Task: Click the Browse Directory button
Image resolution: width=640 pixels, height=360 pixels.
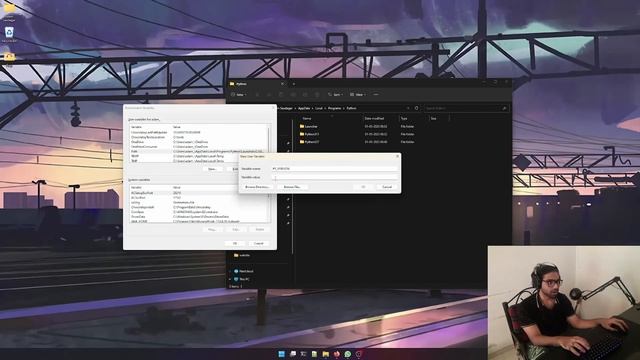Action: click(x=257, y=187)
